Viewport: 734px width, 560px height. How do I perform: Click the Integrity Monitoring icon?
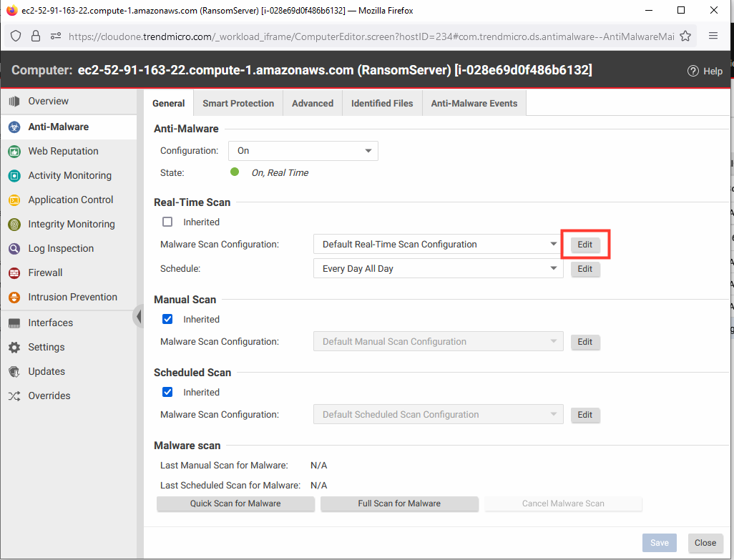[14, 224]
